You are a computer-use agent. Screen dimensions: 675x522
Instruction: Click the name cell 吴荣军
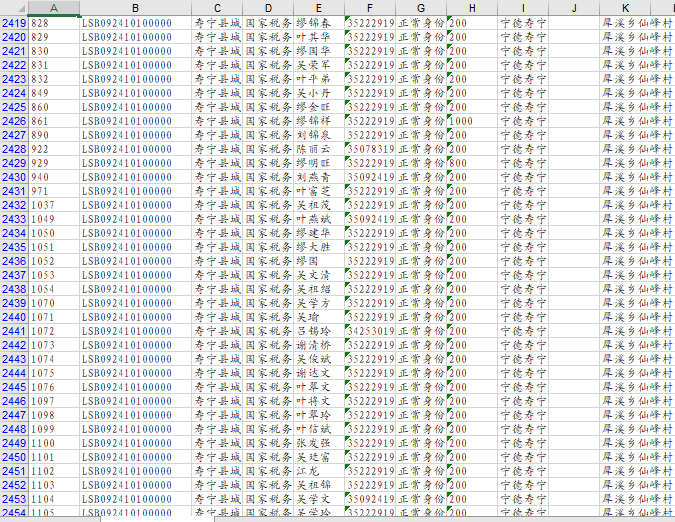point(319,65)
